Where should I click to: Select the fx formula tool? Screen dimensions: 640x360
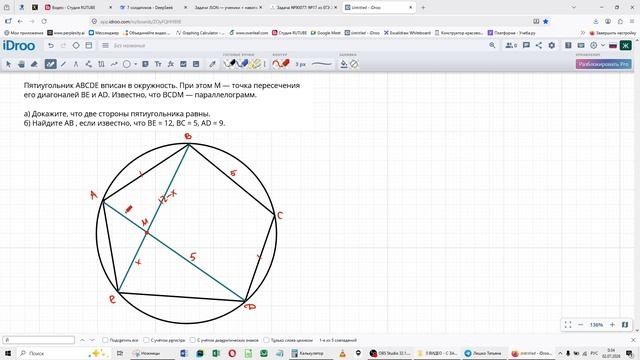171,64
